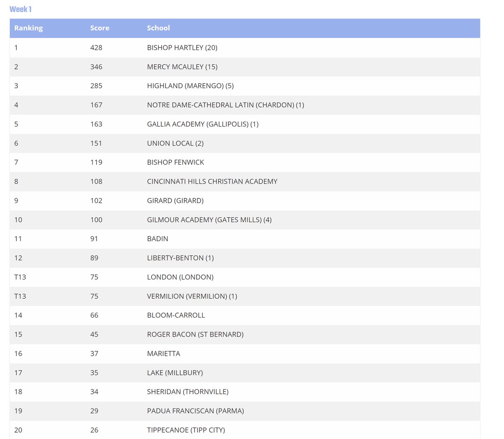The width and height of the screenshot is (504, 439).
Task: Click the Ranking column header
Action: 29,28
